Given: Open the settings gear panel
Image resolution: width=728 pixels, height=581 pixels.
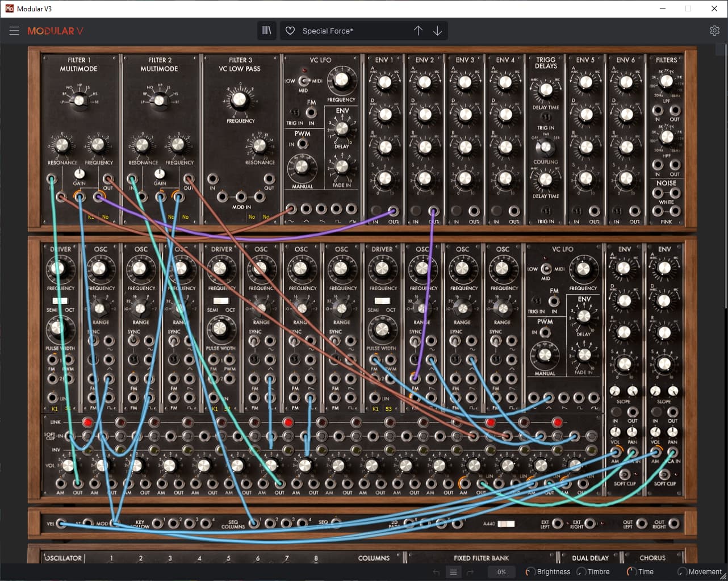Looking at the screenshot, I should pyautogui.click(x=714, y=31).
